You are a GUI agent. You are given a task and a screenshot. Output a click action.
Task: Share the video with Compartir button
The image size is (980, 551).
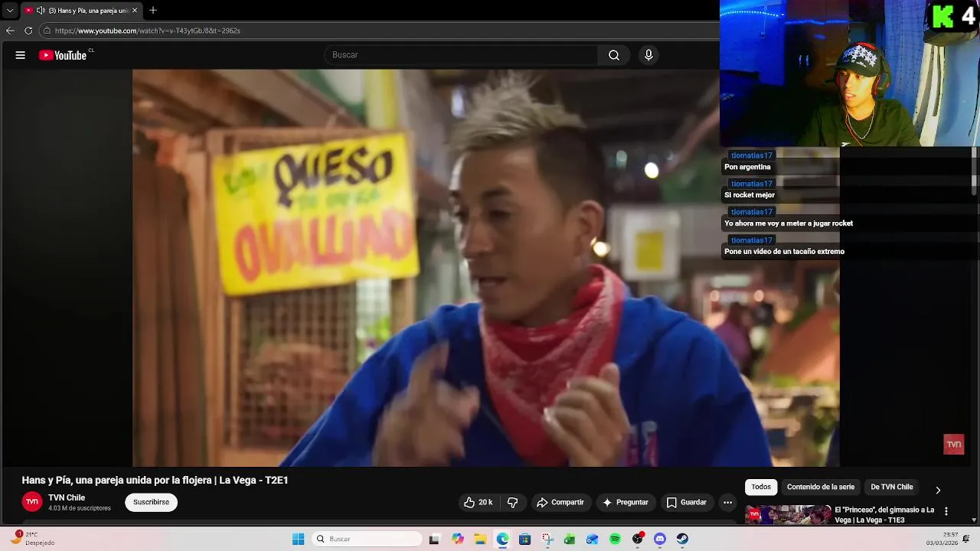(x=560, y=502)
